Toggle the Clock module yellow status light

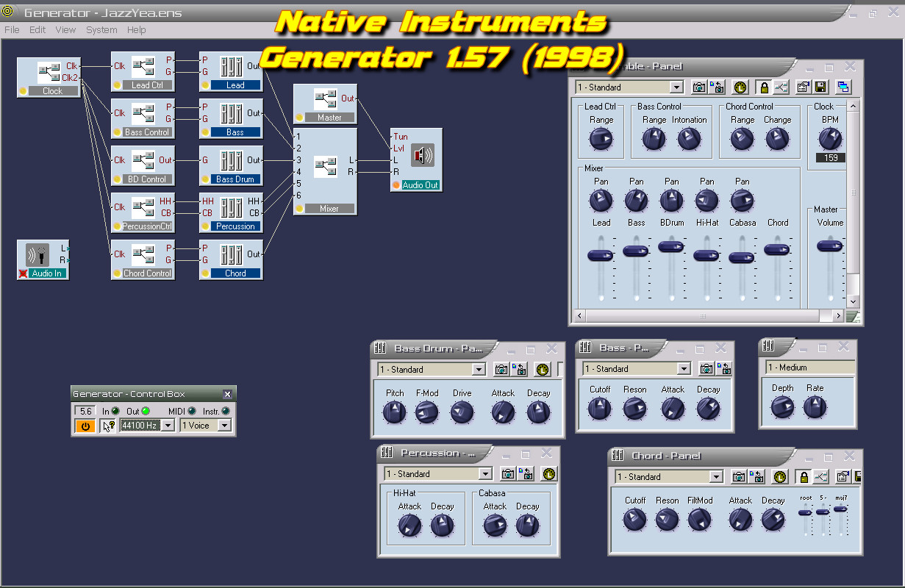tap(24, 91)
